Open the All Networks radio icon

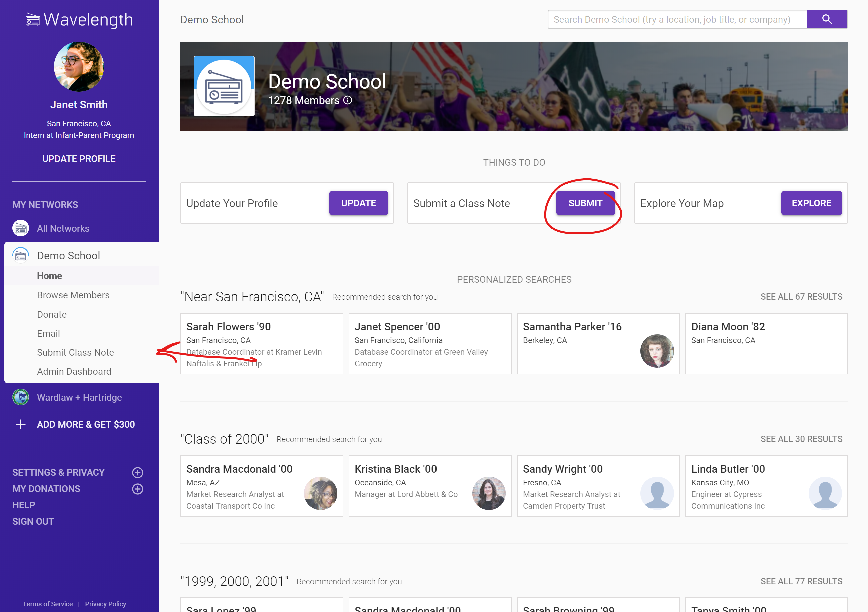21,228
